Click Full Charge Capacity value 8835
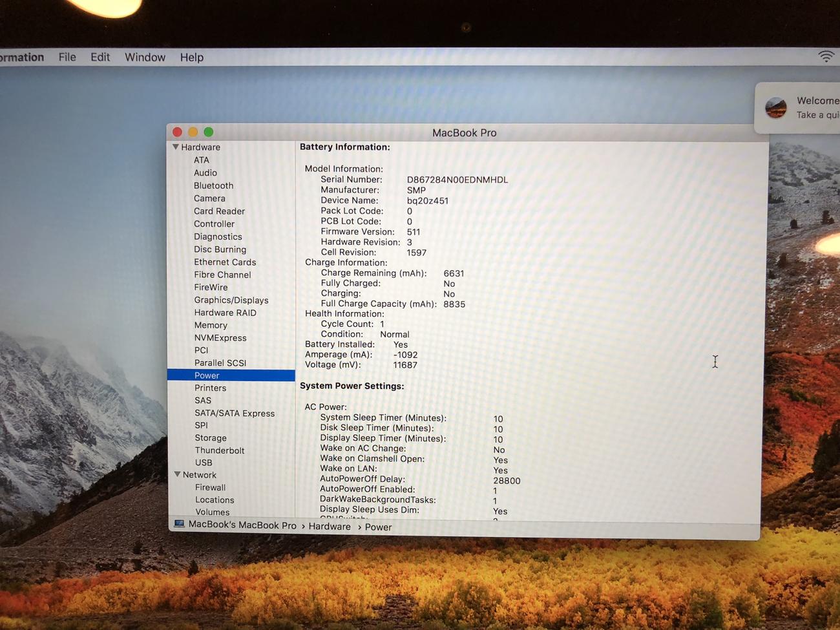The image size is (840, 630). click(454, 304)
